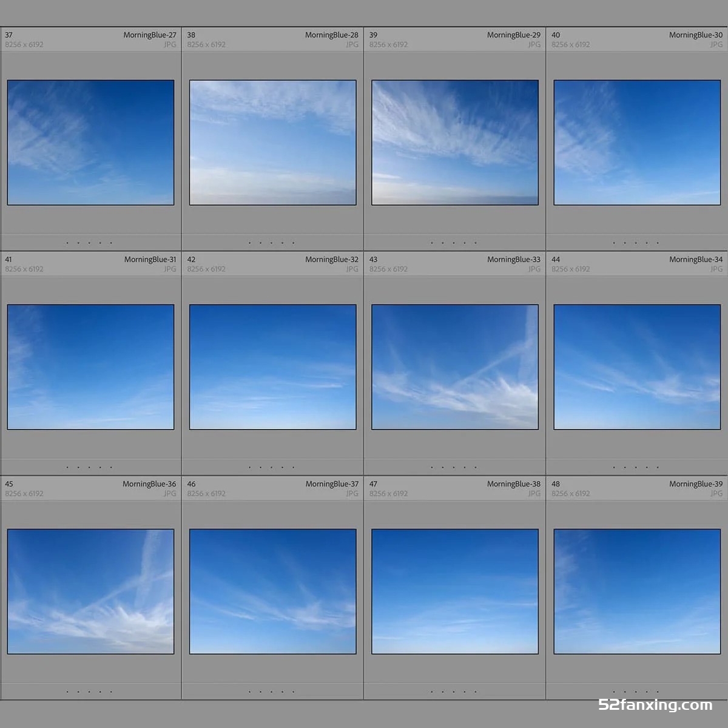
Task: Click the rating dots under MorningBlue-32
Action: click(x=271, y=467)
